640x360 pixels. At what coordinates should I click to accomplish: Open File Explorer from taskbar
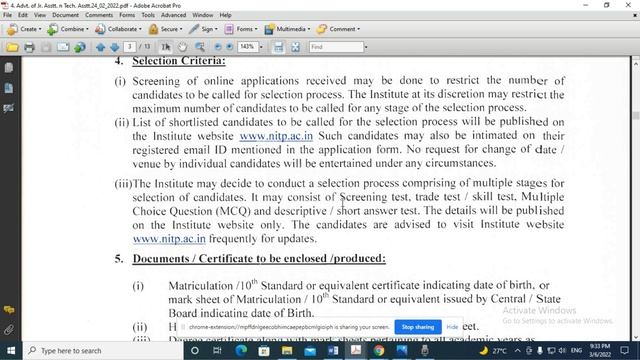(x=287, y=351)
